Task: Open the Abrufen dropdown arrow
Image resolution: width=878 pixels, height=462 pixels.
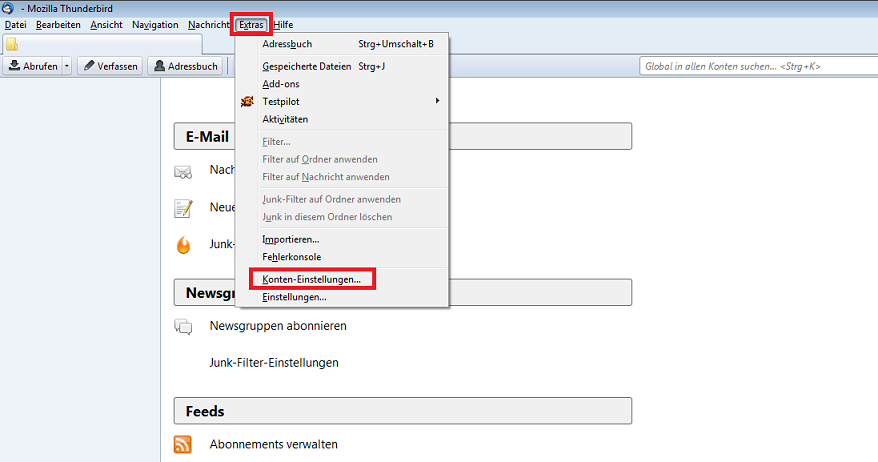Action: [67, 66]
